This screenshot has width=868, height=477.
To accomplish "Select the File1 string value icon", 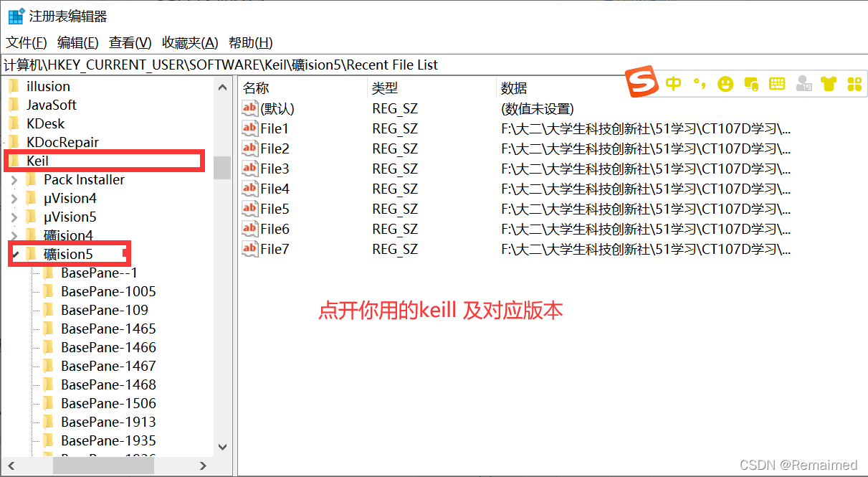I will pyautogui.click(x=249, y=128).
